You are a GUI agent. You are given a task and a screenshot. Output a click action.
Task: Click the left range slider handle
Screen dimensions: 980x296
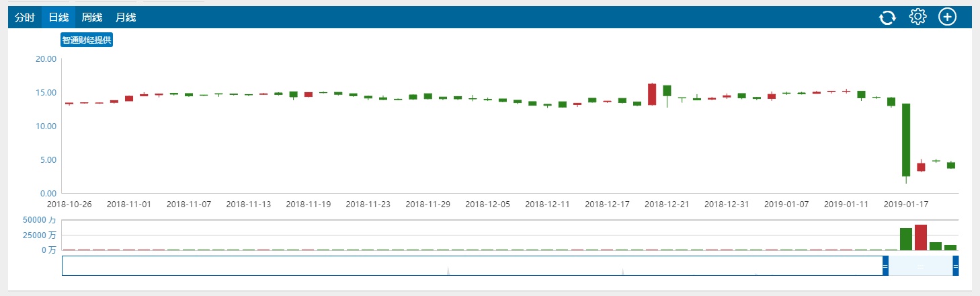(x=885, y=266)
